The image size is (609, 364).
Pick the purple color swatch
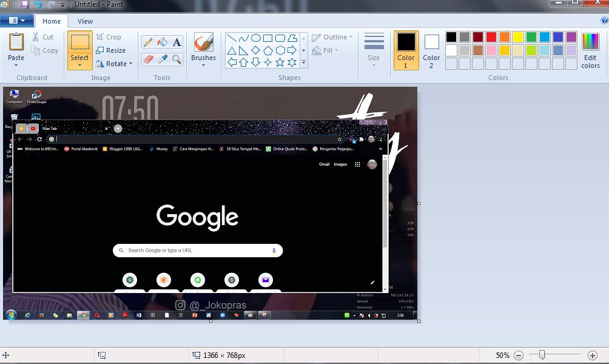tap(571, 37)
